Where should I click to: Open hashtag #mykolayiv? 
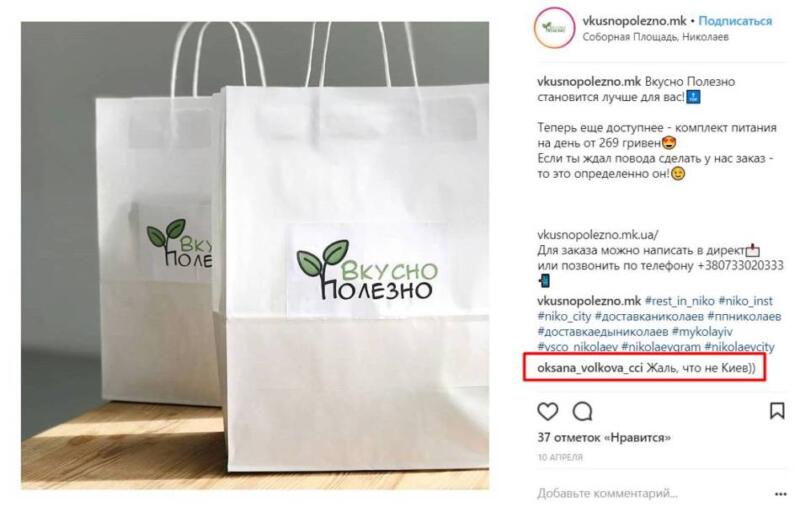point(702,331)
